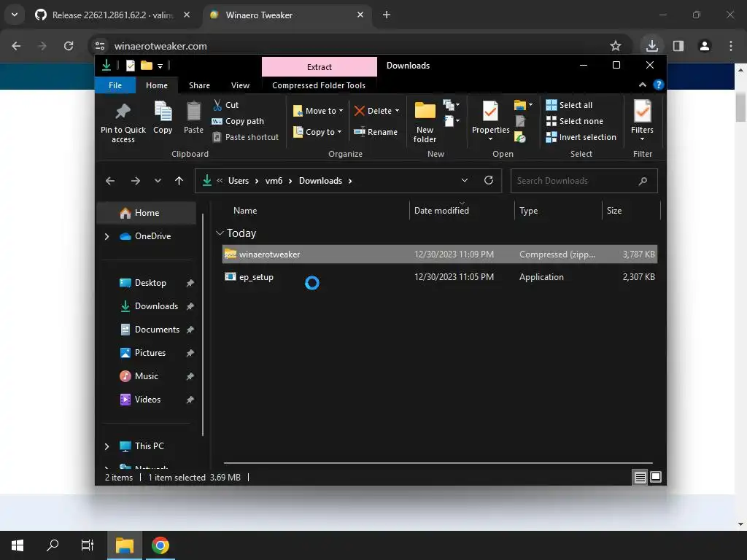Click Invert selection in ribbon
The height and width of the screenshot is (560, 747).
coord(581,137)
